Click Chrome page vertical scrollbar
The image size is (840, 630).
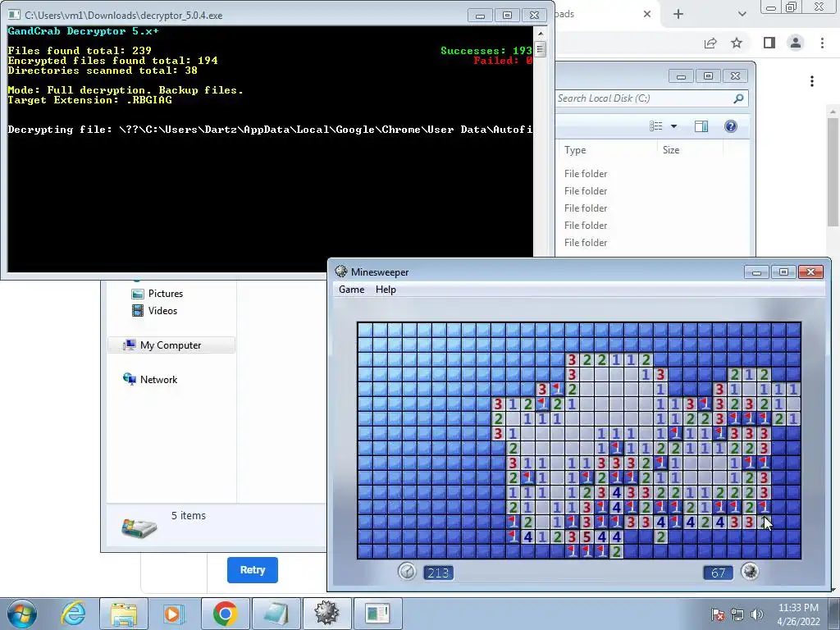point(832,171)
